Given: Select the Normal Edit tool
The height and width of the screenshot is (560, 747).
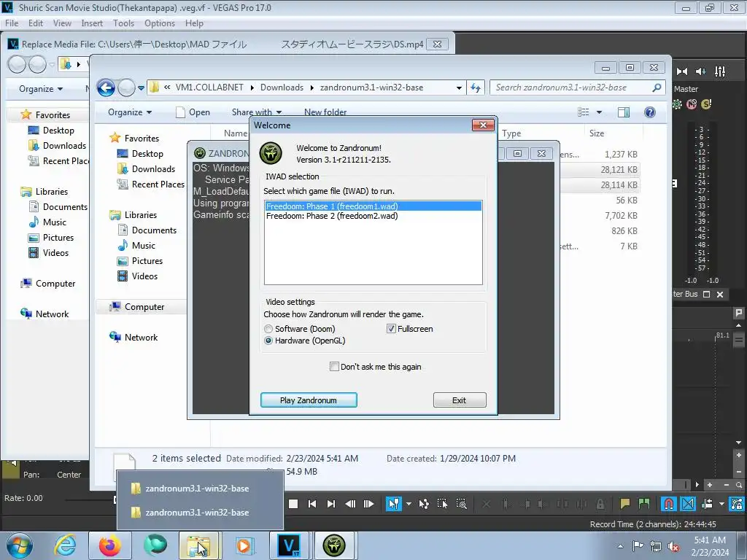Looking at the screenshot, I should (x=393, y=504).
